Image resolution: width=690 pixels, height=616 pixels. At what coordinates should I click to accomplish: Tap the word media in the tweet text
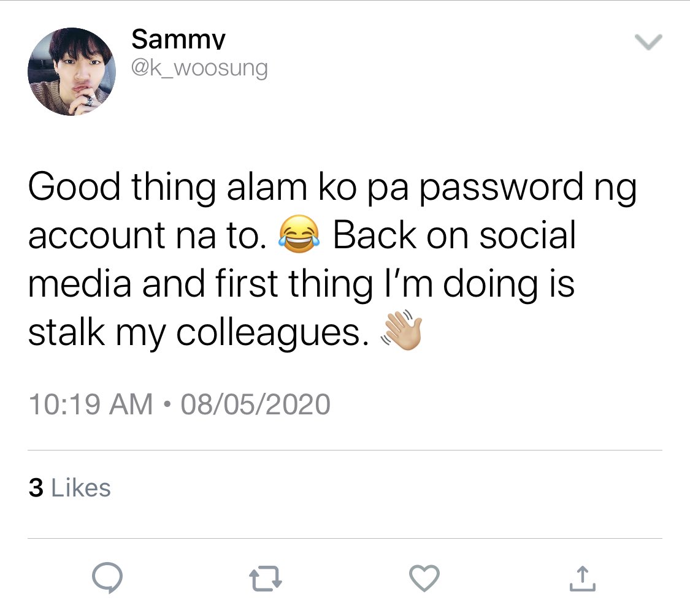pyautogui.click(x=80, y=284)
